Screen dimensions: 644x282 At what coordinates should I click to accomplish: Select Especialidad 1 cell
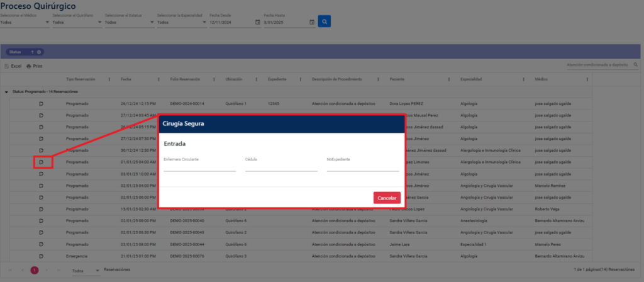(473, 244)
